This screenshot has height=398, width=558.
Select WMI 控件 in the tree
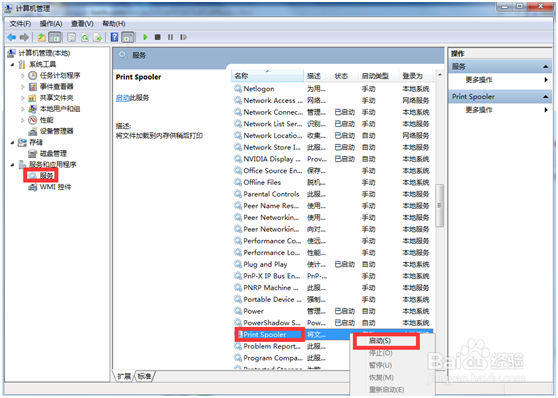pos(55,187)
